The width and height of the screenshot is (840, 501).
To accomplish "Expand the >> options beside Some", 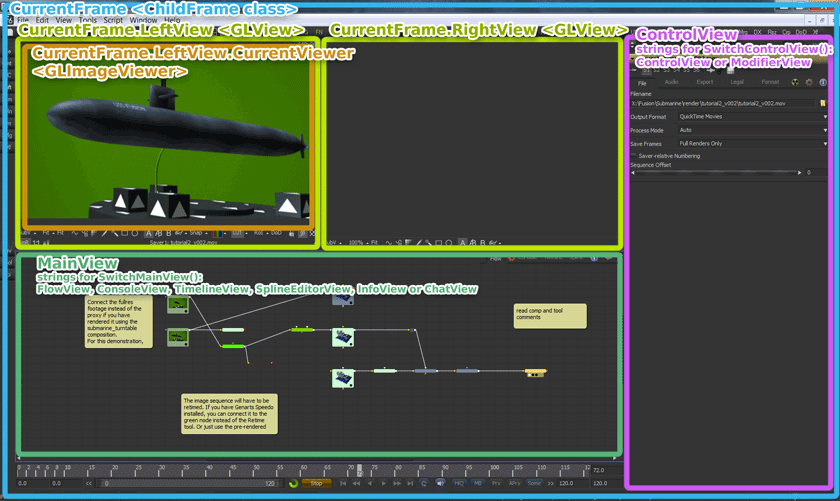I will coord(550,483).
